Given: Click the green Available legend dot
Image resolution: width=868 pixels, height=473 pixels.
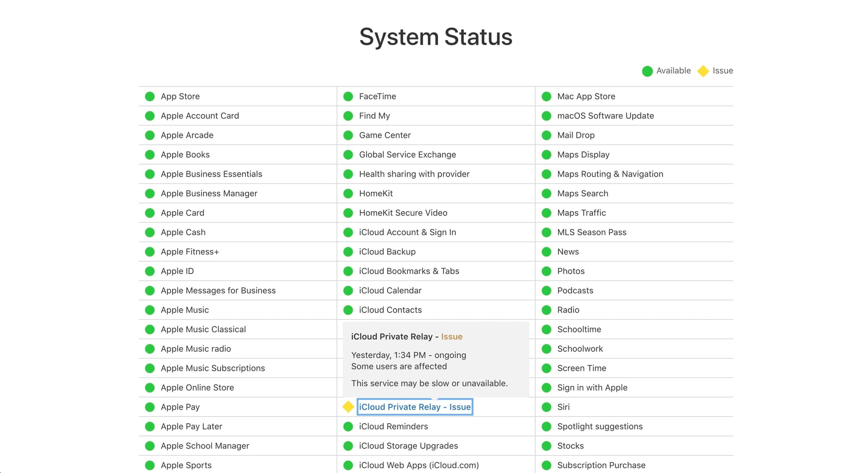Looking at the screenshot, I should (x=647, y=71).
